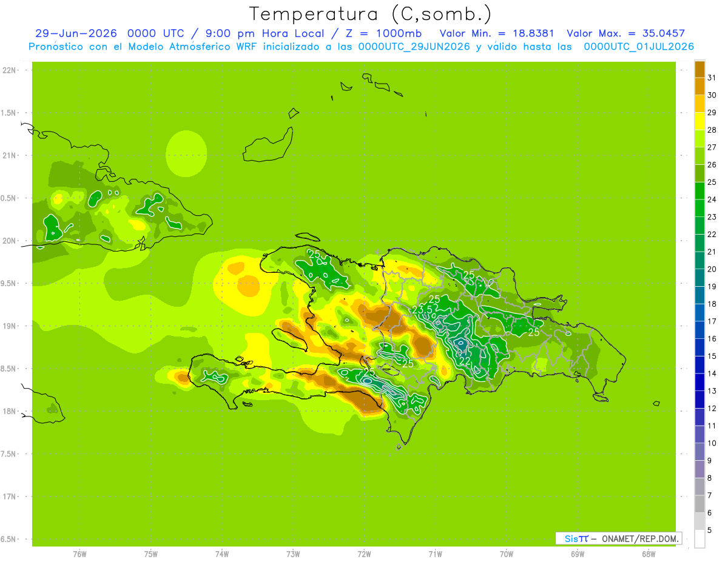The height and width of the screenshot is (562, 728).
Task: Pick the teal legend swatch between 19 and 20
Action: point(699,278)
